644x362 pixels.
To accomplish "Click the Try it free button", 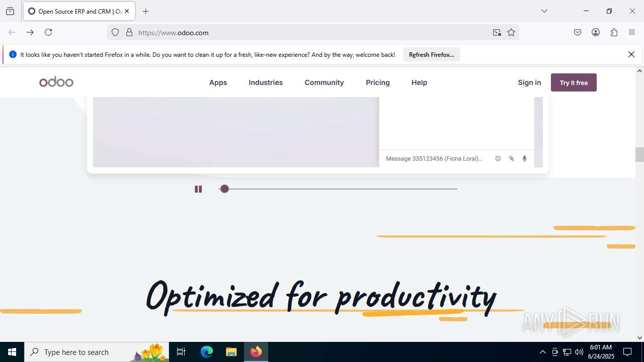I will tap(574, 82).
